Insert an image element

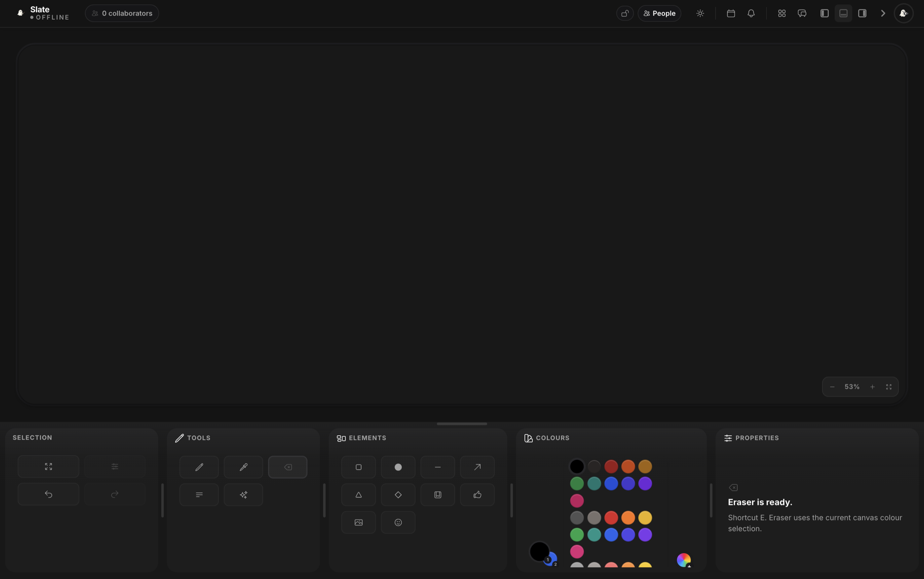359,522
